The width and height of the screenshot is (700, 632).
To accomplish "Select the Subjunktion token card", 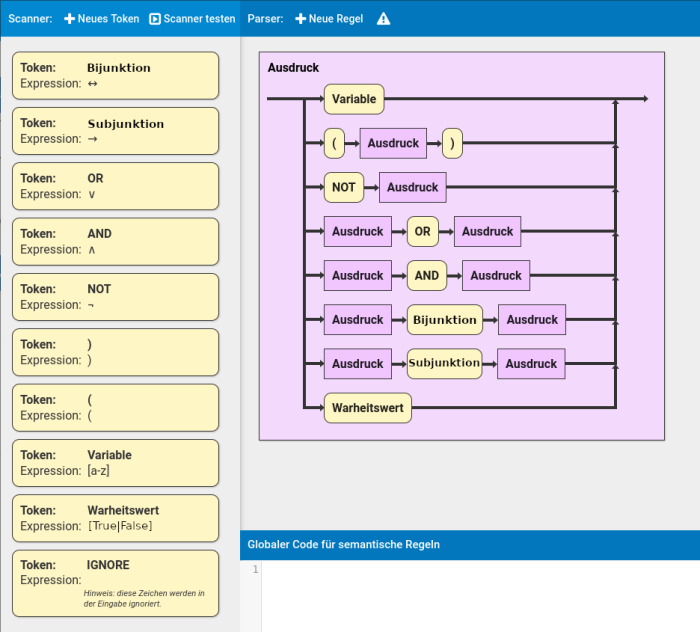I will 116,131.
